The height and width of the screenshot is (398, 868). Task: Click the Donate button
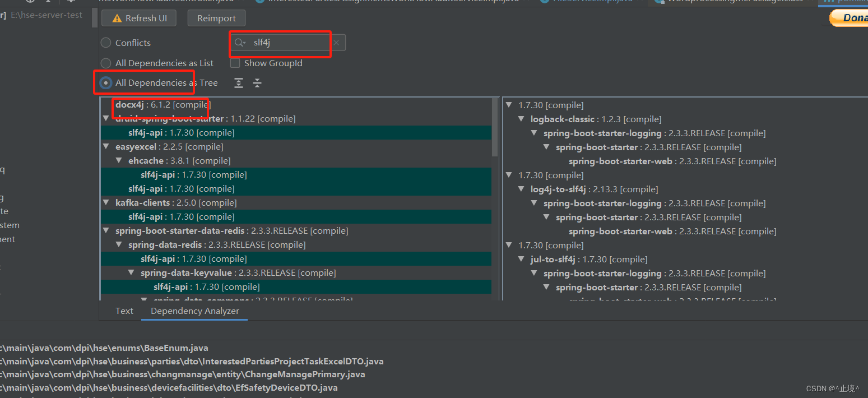tap(849, 18)
